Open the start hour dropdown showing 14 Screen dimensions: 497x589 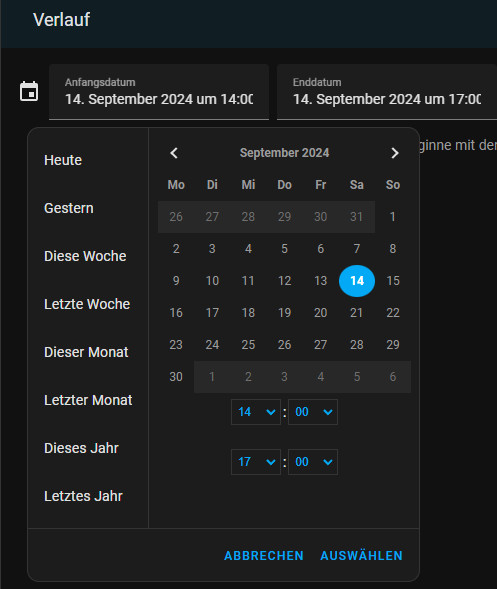pos(256,412)
